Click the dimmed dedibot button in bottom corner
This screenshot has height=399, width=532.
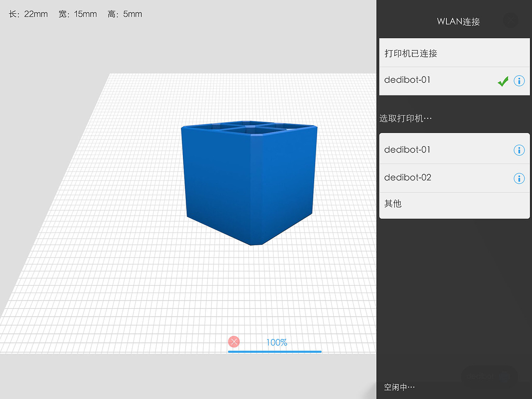pos(489,377)
